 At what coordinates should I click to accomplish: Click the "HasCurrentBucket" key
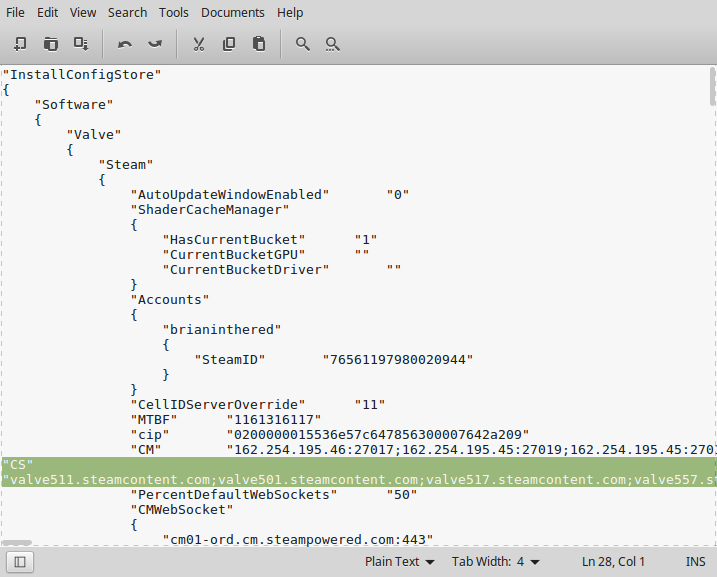coord(234,240)
